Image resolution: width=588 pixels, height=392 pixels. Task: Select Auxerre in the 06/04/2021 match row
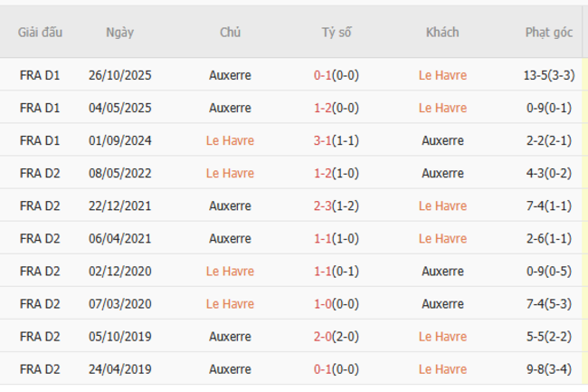pyautogui.click(x=230, y=238)
